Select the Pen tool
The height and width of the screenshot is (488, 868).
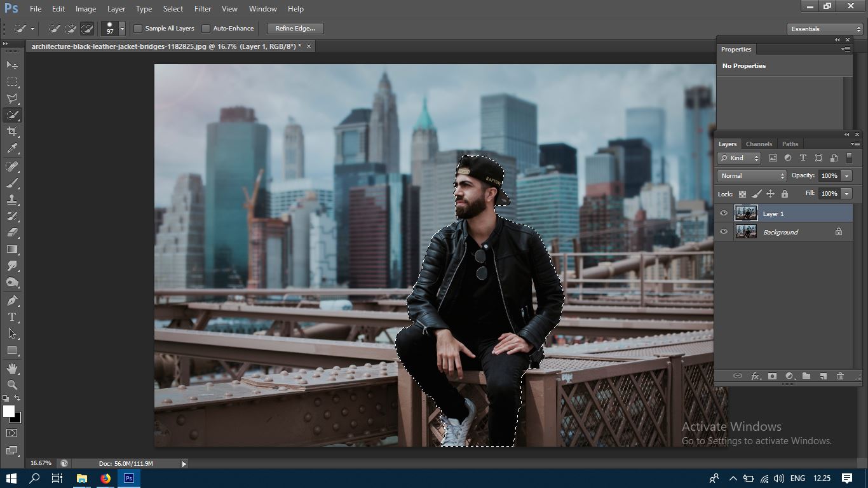tap(12, 301)
